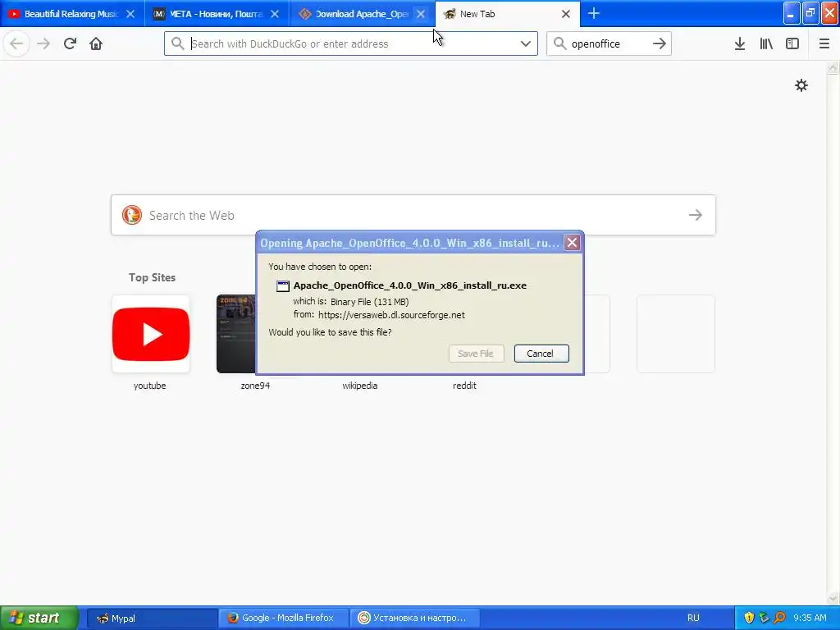Screen dimensions: 840x630
Task: Close the META tab
Action: click(x=275, y=14)
